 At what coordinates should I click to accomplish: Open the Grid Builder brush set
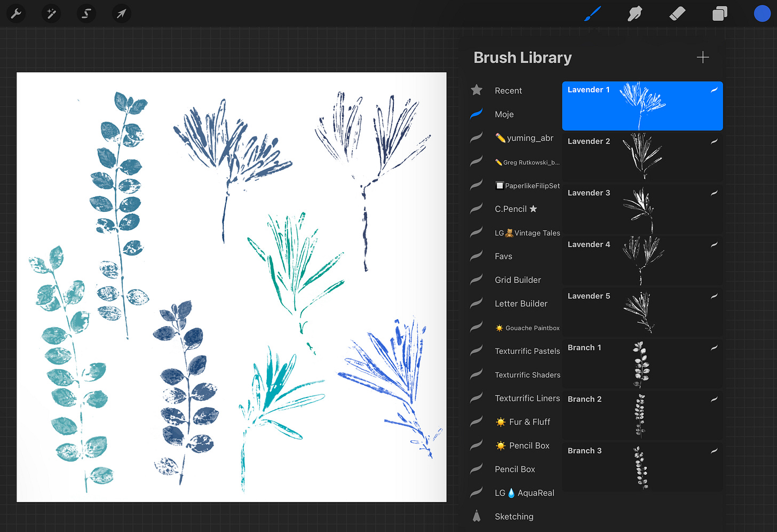(x=518, y=280)
